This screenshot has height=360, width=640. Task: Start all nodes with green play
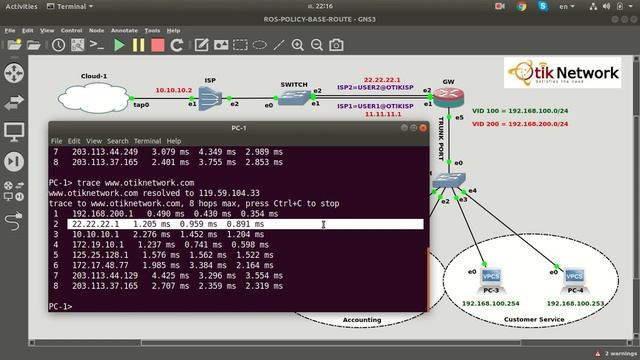point(119,45)
